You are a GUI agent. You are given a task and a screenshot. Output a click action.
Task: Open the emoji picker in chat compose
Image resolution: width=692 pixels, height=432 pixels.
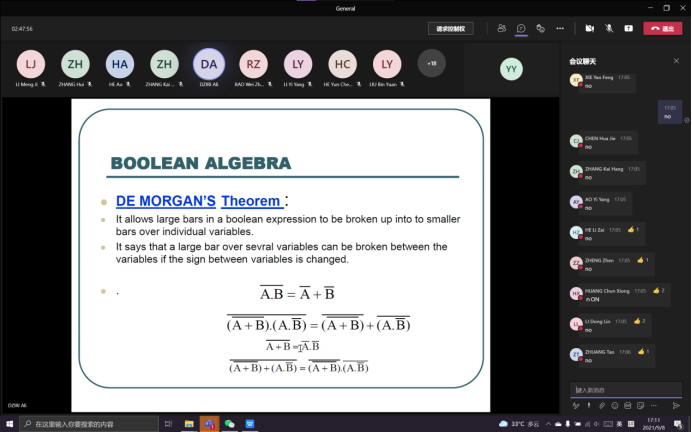point(615,405)
